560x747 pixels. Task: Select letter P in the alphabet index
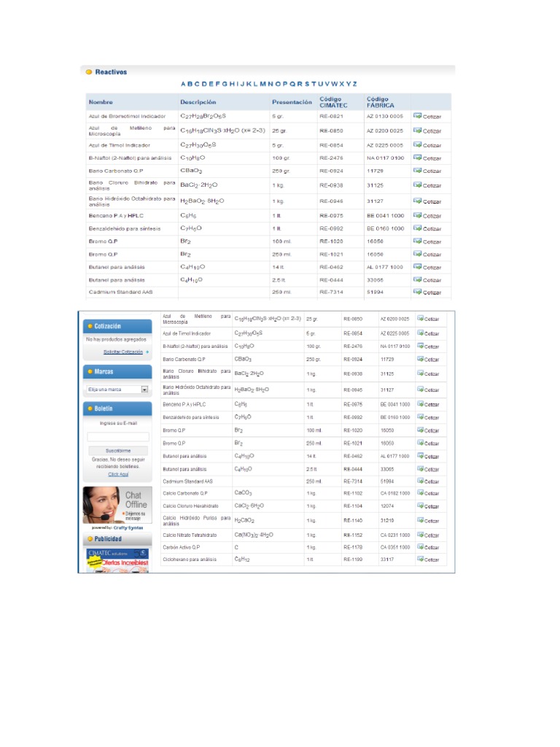[285, 84]
